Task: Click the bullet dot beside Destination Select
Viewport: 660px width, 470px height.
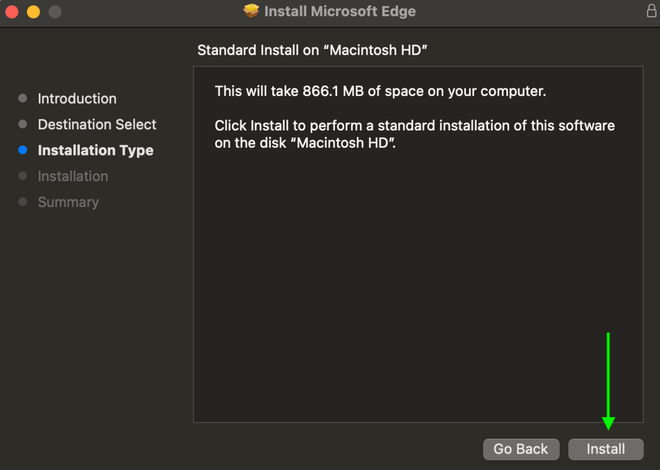Action: click(23, 125)
